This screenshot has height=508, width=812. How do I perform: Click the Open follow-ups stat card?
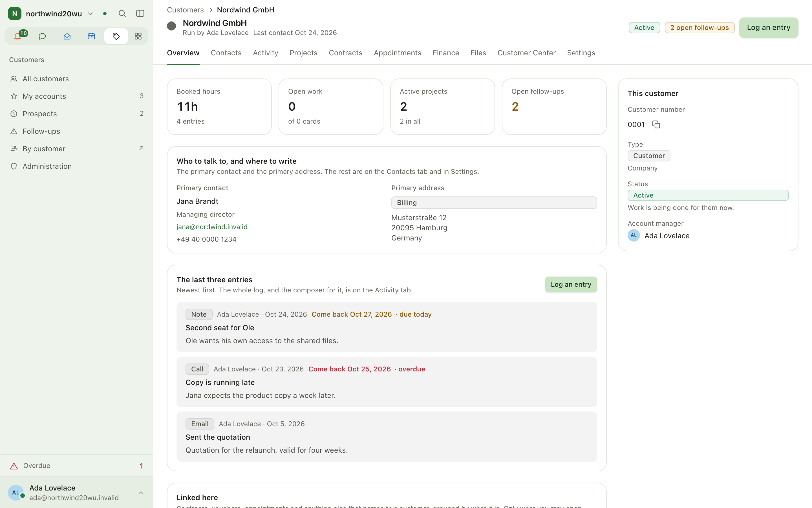(x=554, y=107)
